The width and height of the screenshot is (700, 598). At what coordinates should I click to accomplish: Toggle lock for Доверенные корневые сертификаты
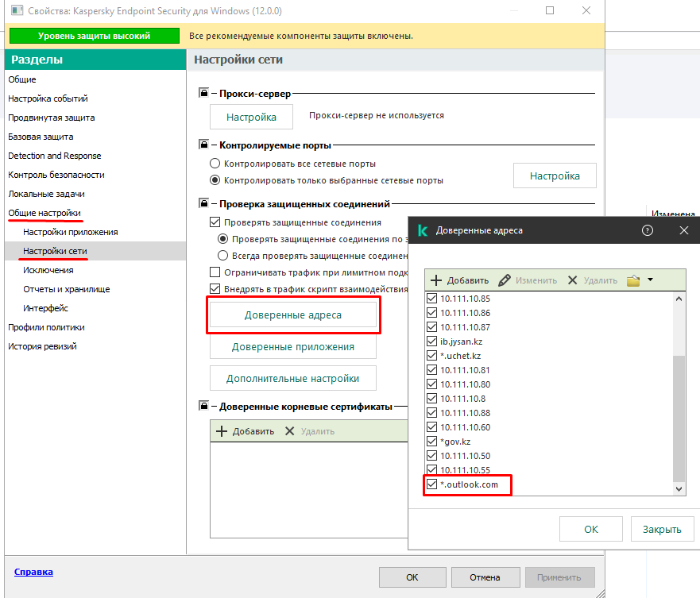click(x=203, y=407)
